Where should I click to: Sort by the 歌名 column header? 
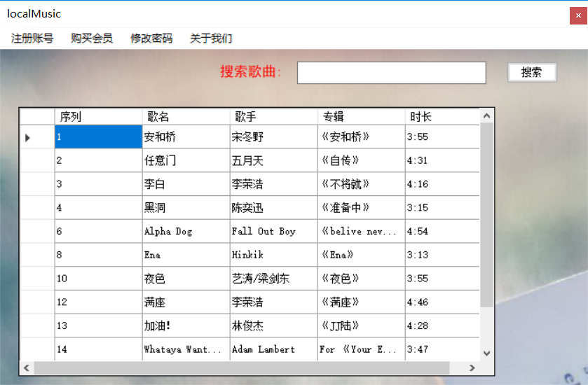point(186,116)
